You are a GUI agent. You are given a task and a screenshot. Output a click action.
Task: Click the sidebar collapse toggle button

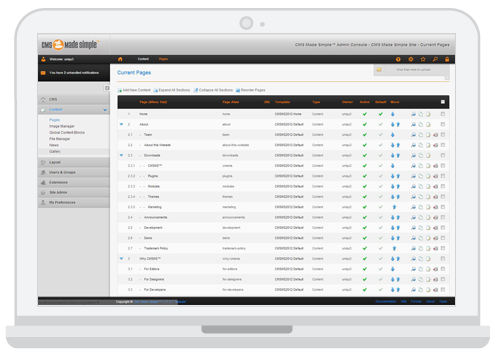(107, 88)
